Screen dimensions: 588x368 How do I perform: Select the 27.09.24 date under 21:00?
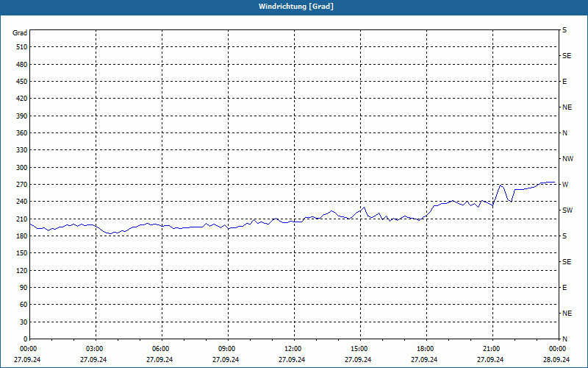click(490, 359)
